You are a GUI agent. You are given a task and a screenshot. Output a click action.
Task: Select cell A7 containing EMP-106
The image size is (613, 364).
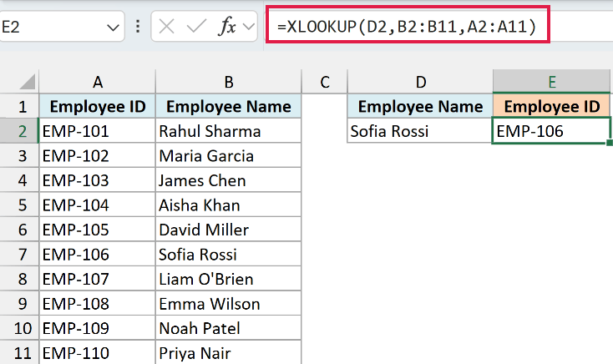pyautogui.click(x=98, y=254)
